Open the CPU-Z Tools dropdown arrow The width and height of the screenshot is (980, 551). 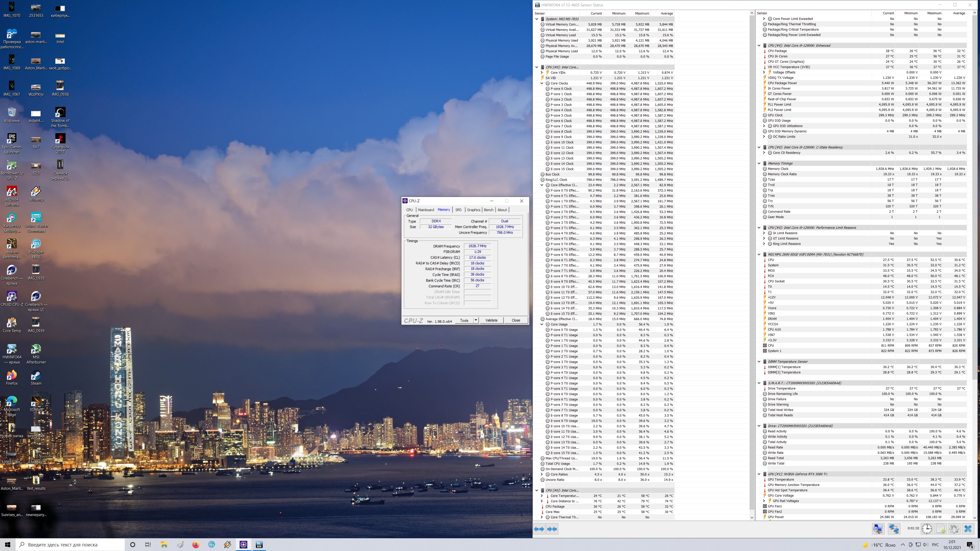pyautogui.click(x=475, y=320)
